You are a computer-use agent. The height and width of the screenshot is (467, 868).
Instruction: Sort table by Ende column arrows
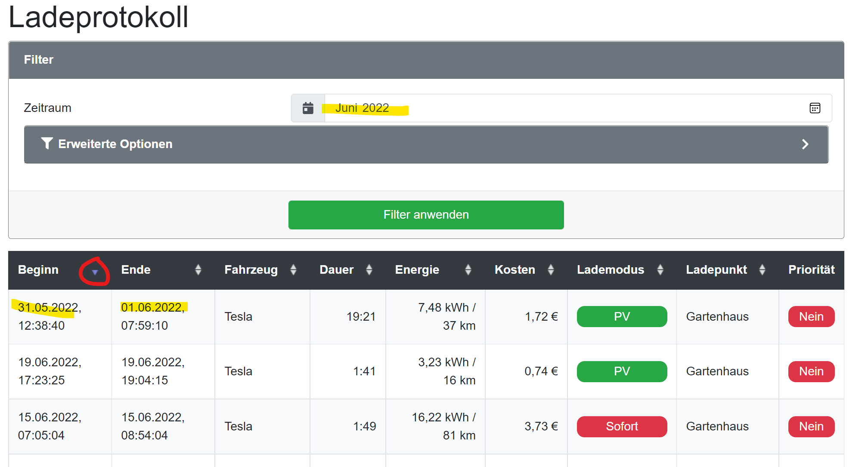pyautogui.click(x=198, y=270)
